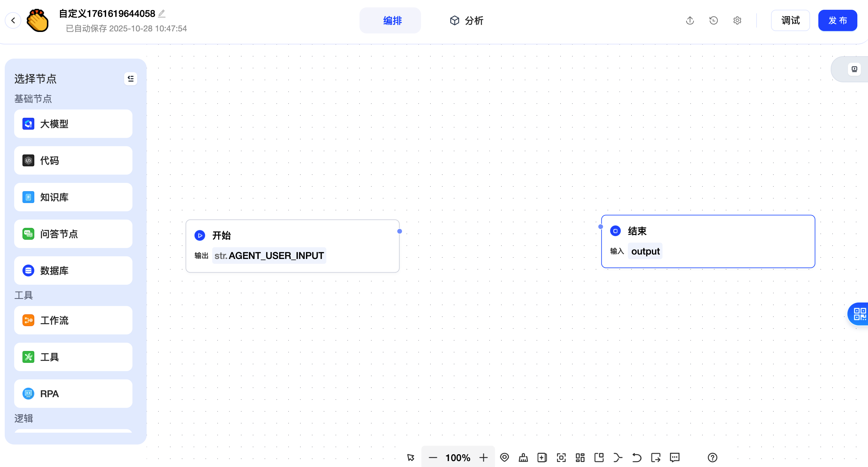Switch to the 分析 tab

[x=467, y=21]
